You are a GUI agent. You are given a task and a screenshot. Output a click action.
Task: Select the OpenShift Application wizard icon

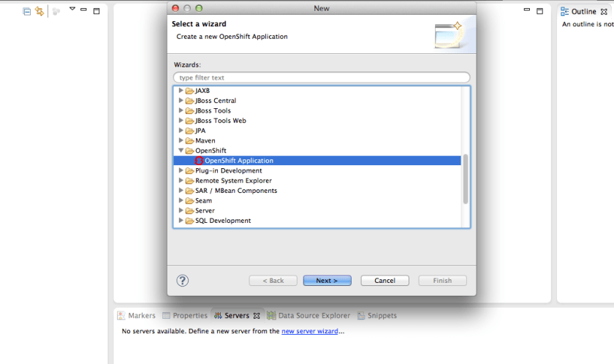(x=199, y=161)
